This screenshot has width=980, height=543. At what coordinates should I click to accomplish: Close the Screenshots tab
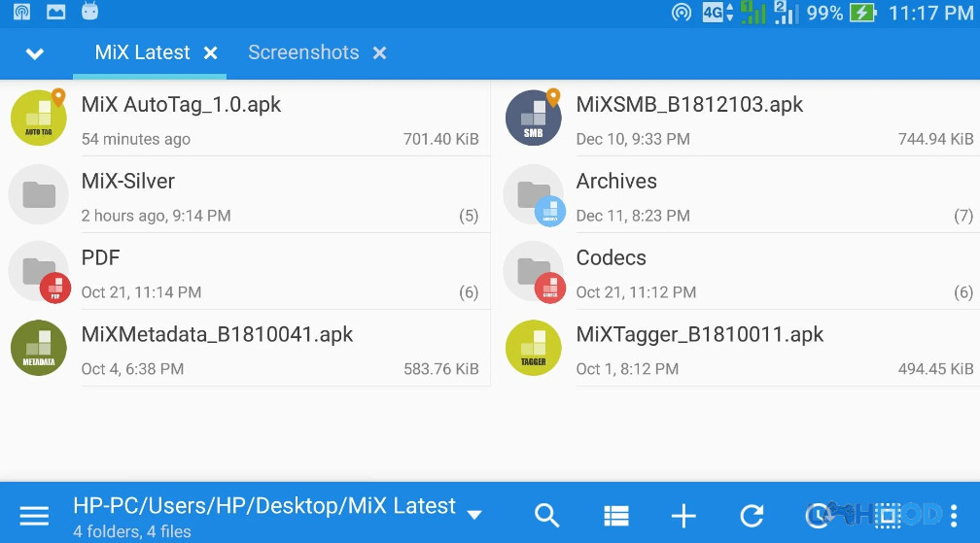pos(379,53)
